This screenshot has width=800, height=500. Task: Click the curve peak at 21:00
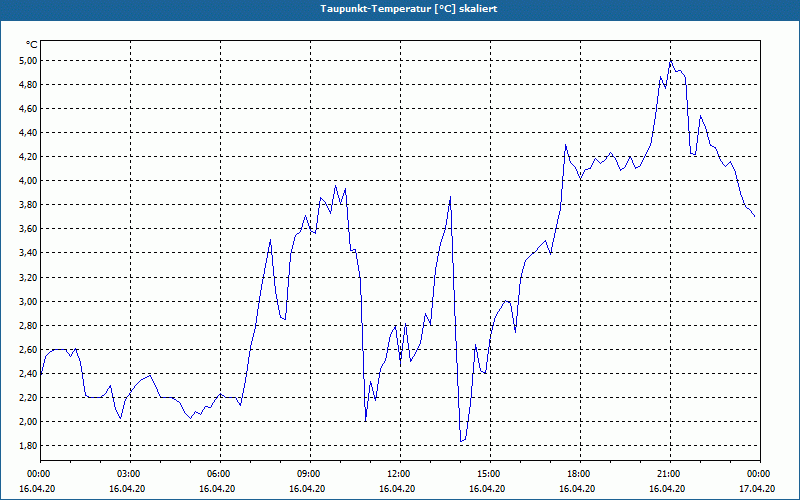tap(670, 60)
